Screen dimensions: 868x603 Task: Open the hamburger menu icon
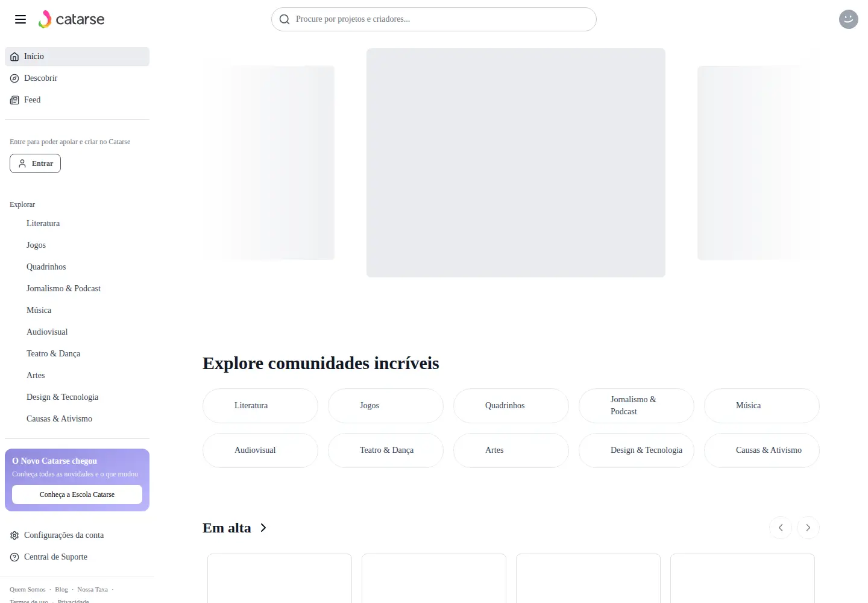point(20,19)
